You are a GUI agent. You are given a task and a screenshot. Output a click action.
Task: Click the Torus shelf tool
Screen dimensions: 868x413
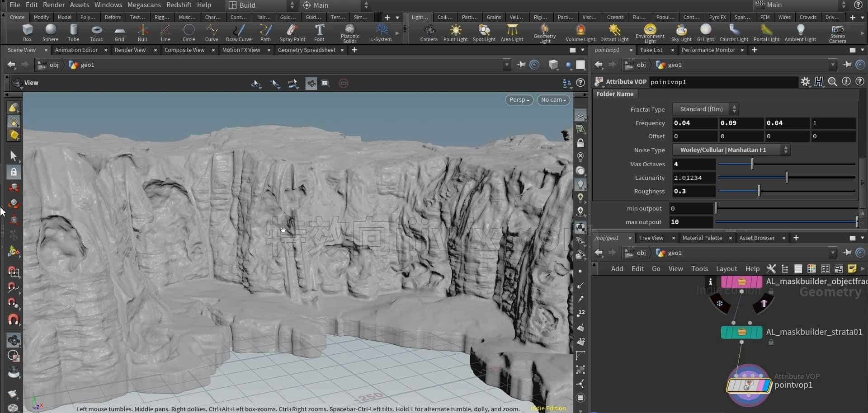(96, 33)
